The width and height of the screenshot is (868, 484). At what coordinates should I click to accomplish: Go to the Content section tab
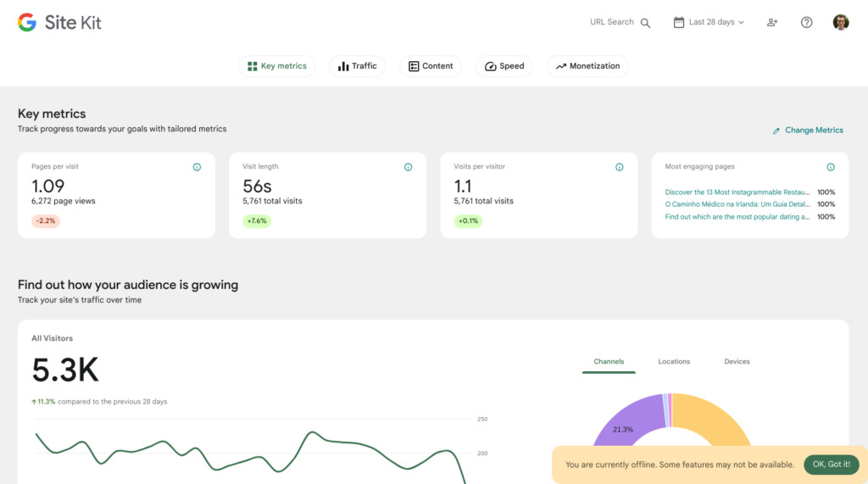tap(431, 66)
